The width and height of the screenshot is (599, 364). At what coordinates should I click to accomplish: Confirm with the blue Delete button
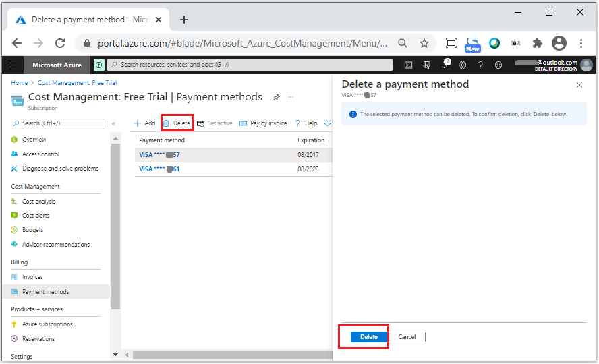pyautogui.click(x=369, y=337)
